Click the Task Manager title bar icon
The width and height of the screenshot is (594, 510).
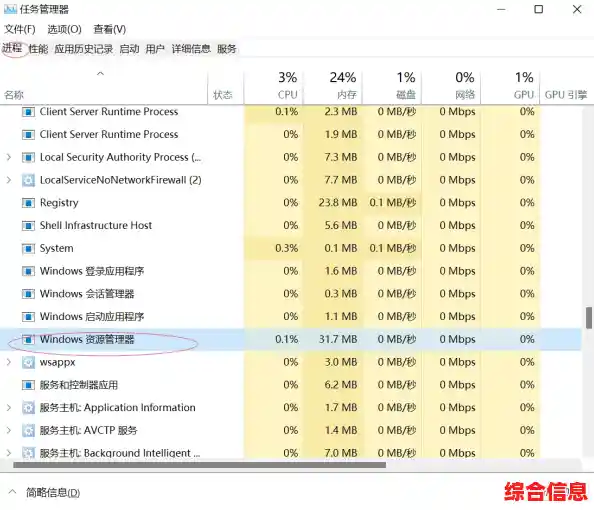click(10, 9)
